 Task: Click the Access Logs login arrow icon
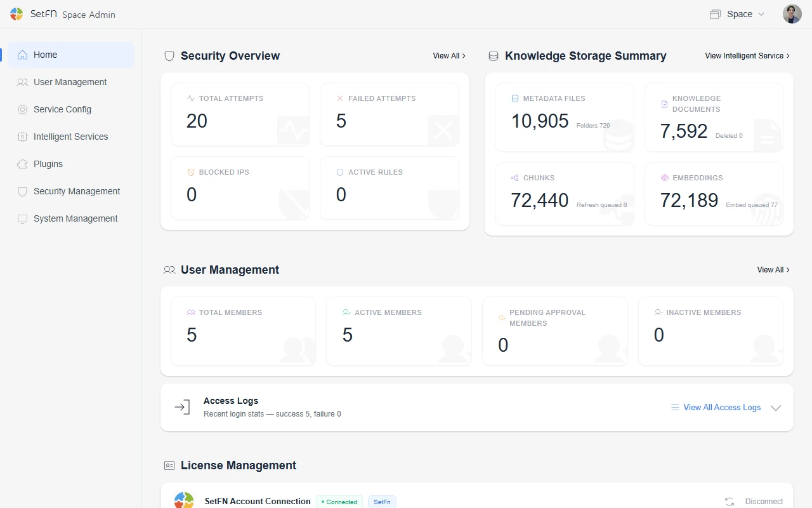(183, 407)
